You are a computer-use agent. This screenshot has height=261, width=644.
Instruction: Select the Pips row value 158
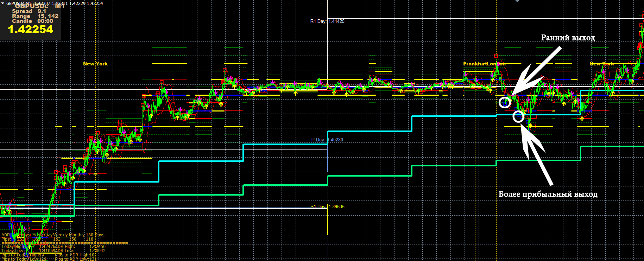point(72,239)
